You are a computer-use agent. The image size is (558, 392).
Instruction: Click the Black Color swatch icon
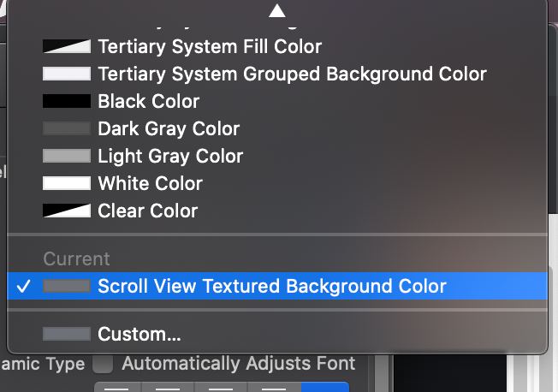pos(67,101)
